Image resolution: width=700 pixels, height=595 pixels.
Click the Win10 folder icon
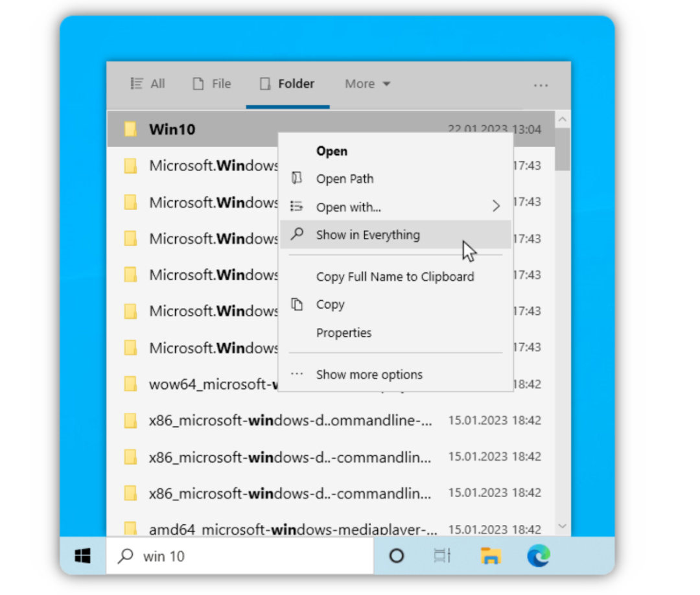tap(130, 129)
